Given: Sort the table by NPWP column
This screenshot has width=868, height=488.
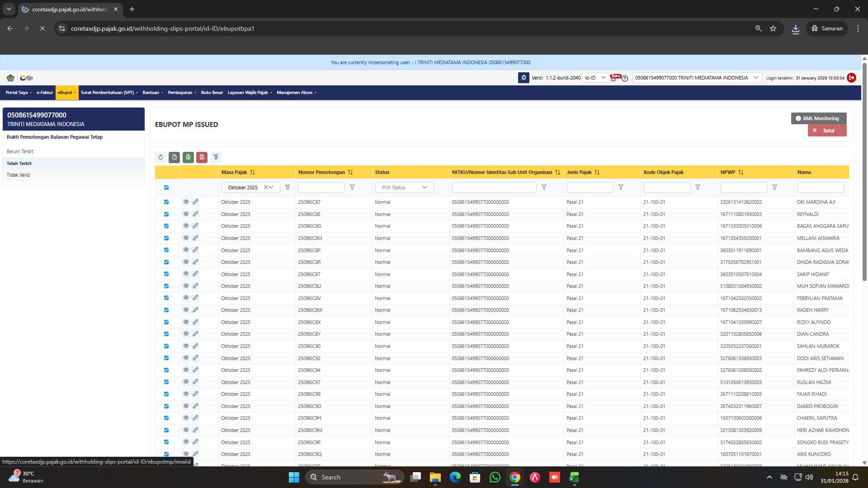Looking at the screenshot, I should tap(741, 172).
